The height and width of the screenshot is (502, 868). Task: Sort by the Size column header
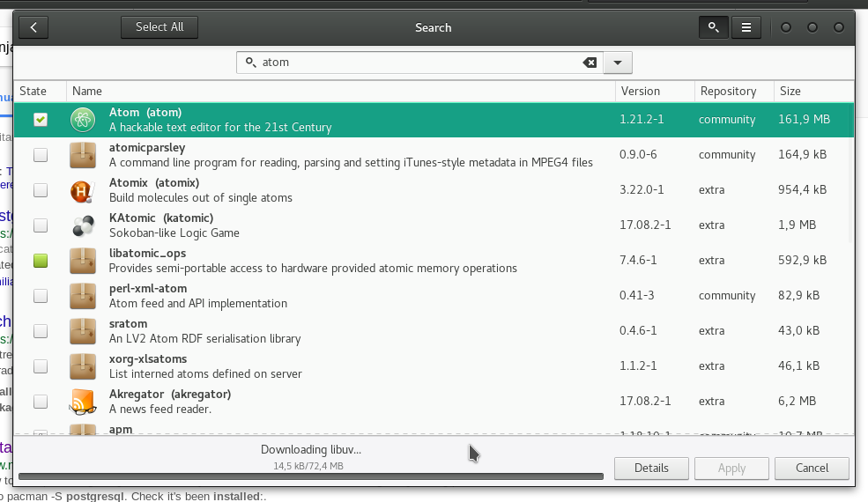pos(790,91)
